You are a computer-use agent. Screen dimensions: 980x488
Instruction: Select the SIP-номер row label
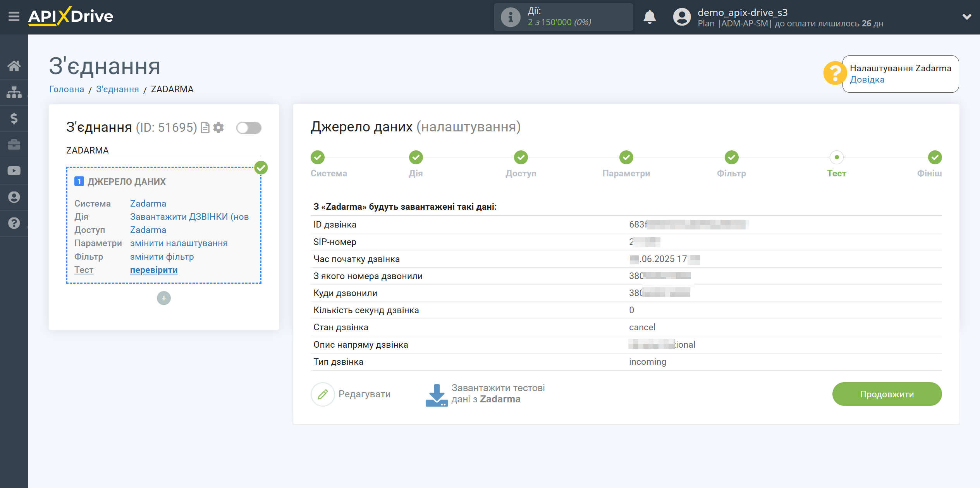coord(335,242)
